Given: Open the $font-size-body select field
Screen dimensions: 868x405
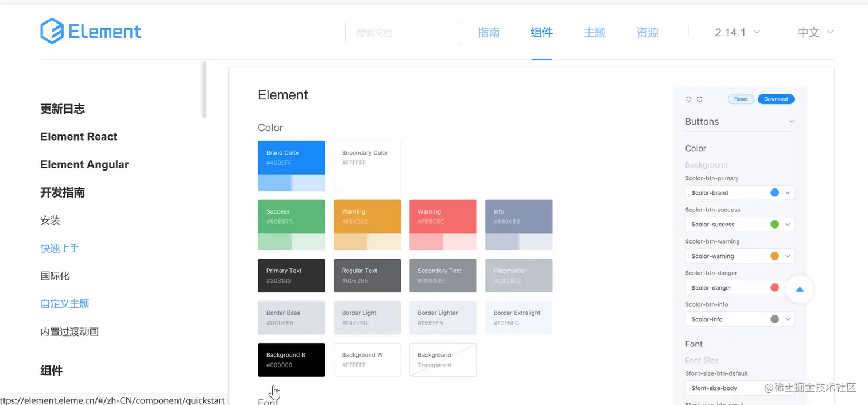Looking at the screenshot, I should (740, 388).
